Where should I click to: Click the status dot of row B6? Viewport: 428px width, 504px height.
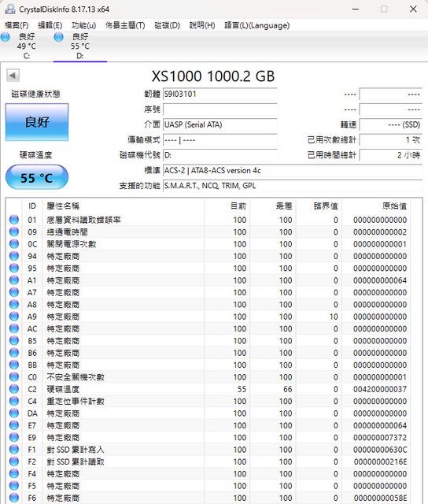[14, 353]
